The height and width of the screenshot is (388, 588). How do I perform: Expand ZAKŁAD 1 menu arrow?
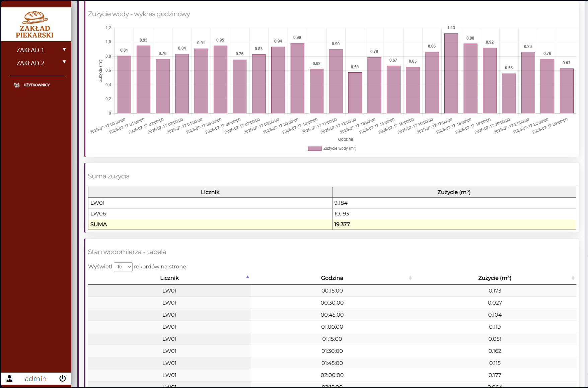(64, 50)
